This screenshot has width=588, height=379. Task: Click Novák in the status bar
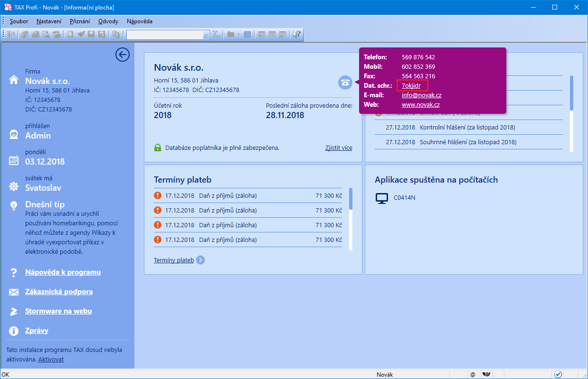385,375
